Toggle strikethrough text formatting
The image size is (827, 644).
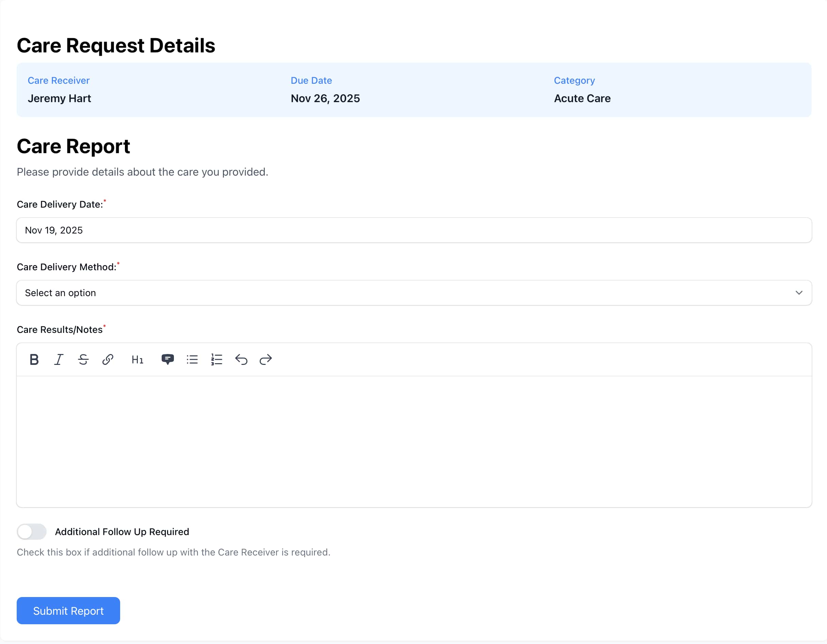(83, 359)
